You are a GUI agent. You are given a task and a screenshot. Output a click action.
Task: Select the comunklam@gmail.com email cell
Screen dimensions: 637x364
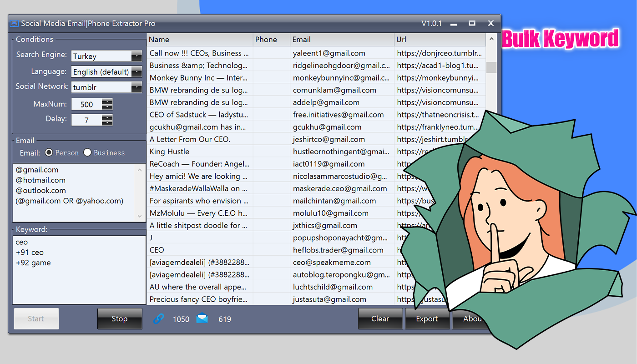(342, 90)
